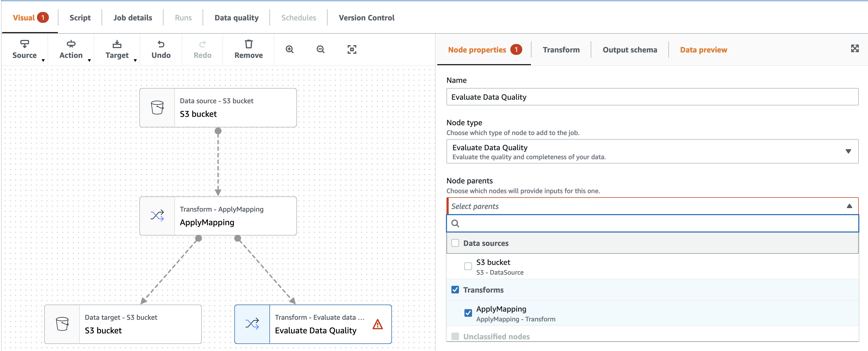Click the fit-to-view canvas icon
The height and width of the screenshot is (351, 868).
pyautogui.click(x=352, y=49)
